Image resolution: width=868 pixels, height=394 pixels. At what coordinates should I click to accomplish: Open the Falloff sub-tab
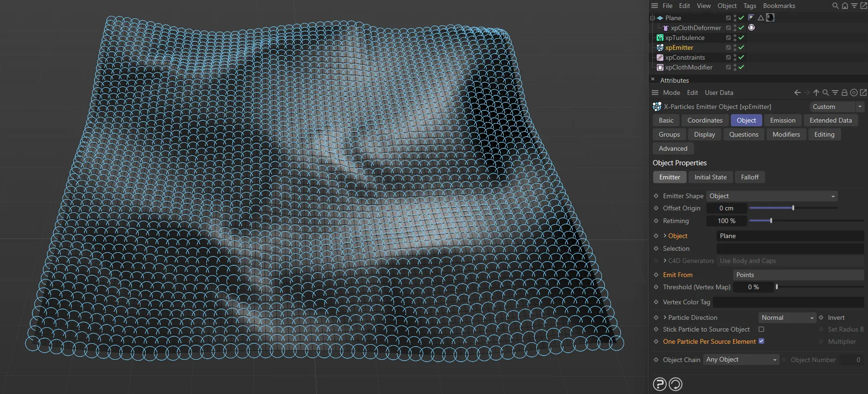tap(750, 177)
